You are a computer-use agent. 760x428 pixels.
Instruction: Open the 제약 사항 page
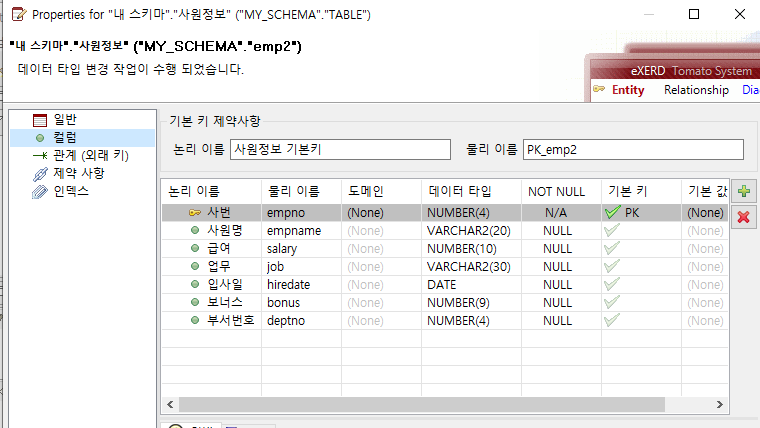pos(79,173)
